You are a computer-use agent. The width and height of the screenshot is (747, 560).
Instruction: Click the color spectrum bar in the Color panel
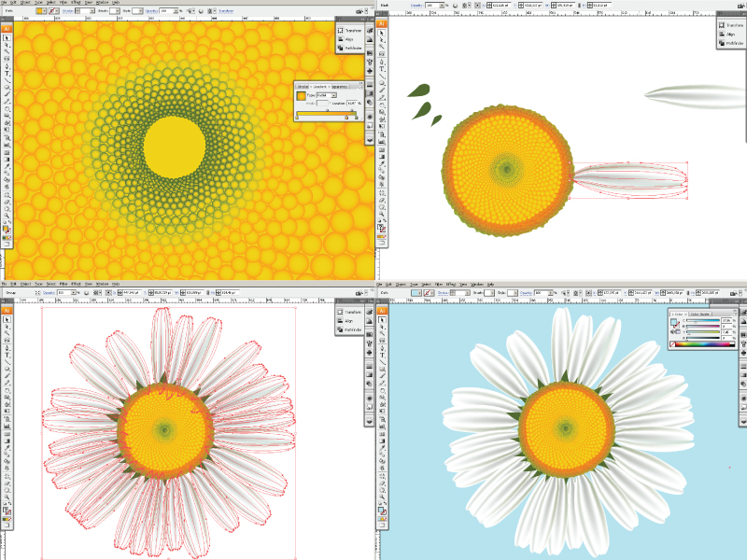703,345
